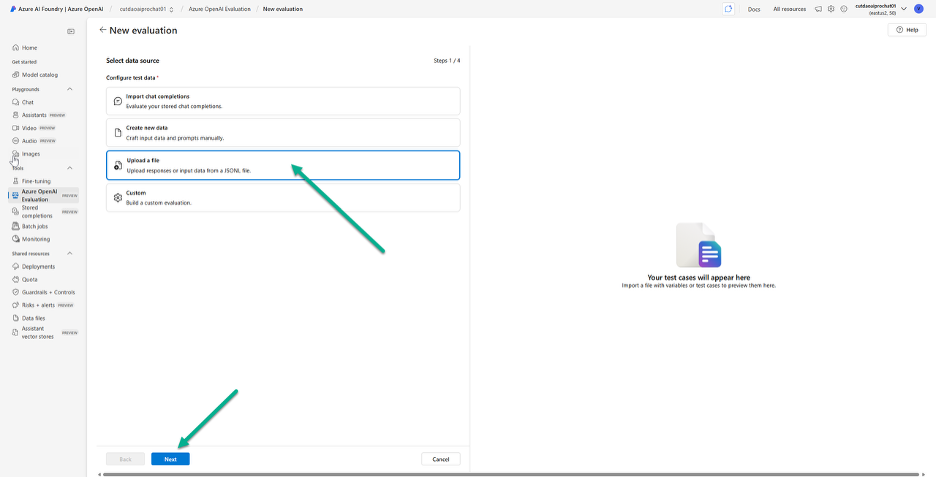
Task: Go back using the arrow beside New evaluation
Action: 103,30
